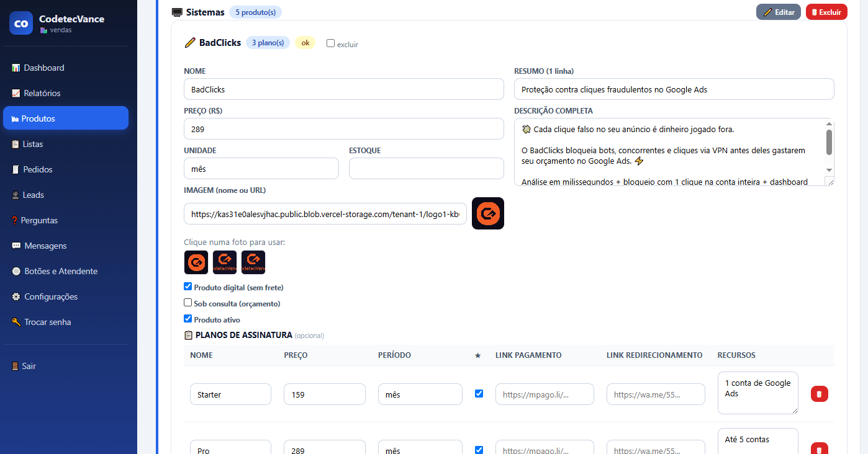
Task: Click the PERÍODO column header
Action: 394,355
